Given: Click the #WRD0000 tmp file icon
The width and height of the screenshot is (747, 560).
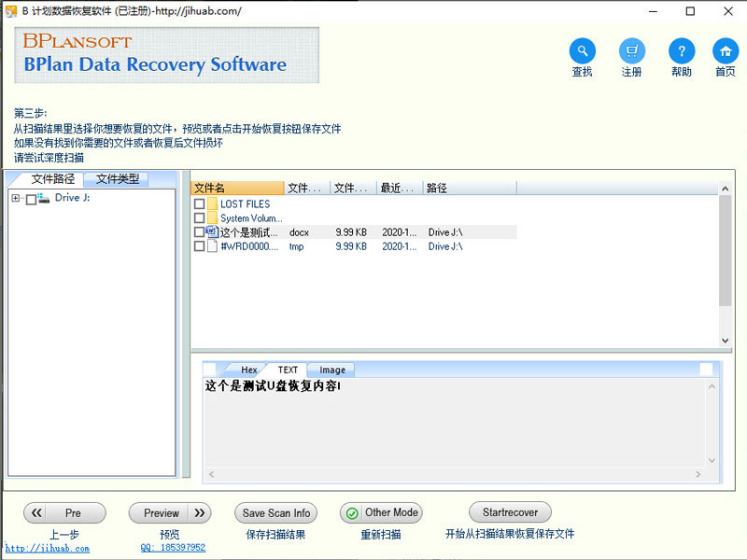Looking at the screenshot, I should click(213, 246).
